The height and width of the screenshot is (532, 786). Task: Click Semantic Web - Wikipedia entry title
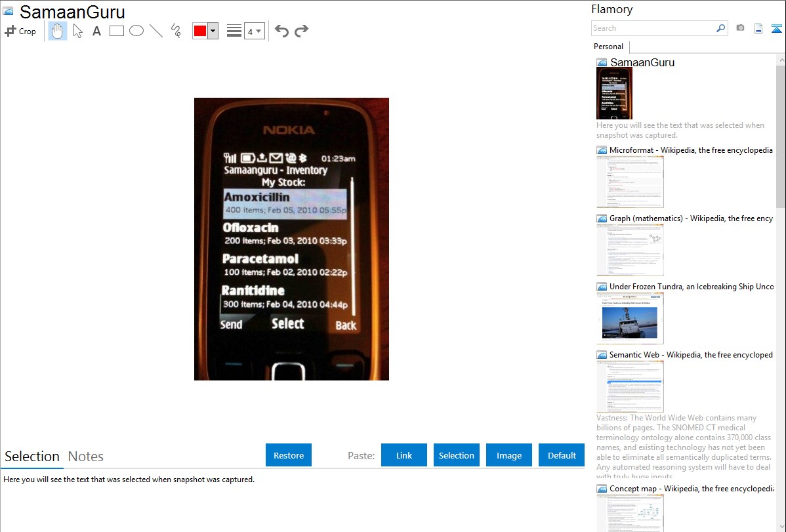691,354
